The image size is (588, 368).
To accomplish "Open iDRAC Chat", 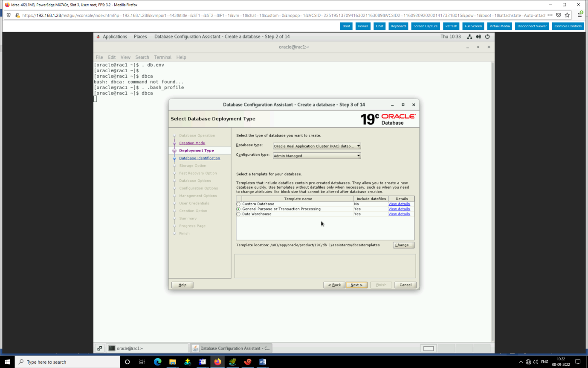I will (x=379, y=26).
